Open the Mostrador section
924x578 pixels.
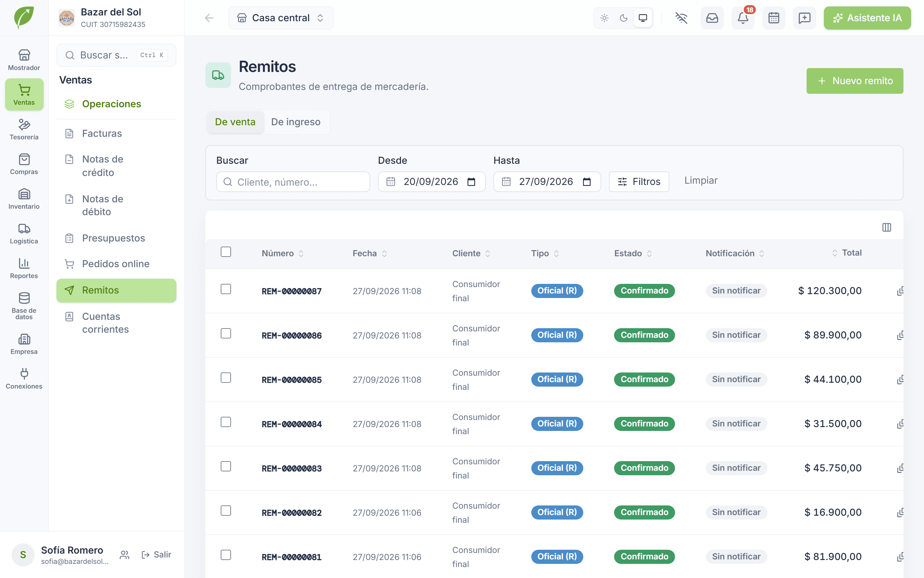click(x=24, y=60)
